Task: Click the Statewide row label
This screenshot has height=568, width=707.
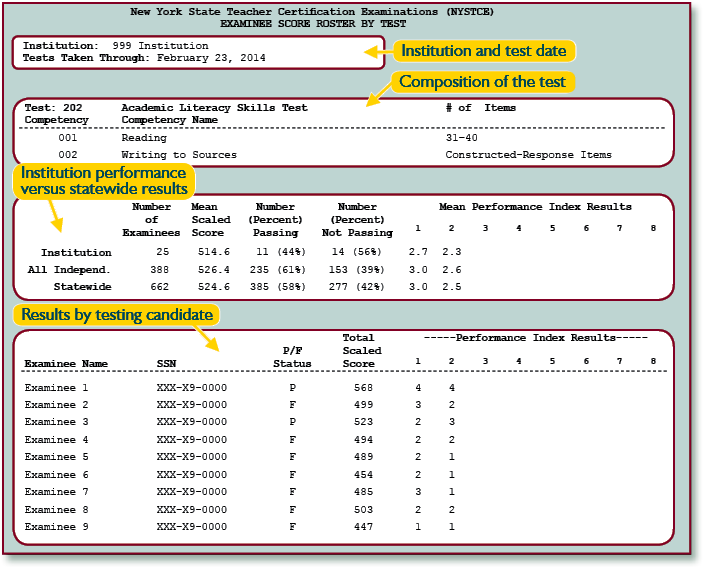Action: (81, 287)
